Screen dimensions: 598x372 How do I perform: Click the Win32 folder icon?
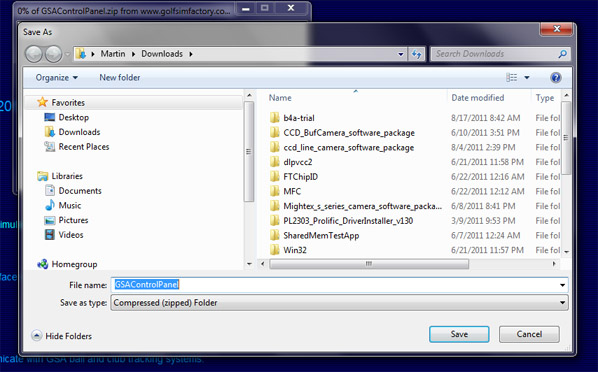pos(274,250)
